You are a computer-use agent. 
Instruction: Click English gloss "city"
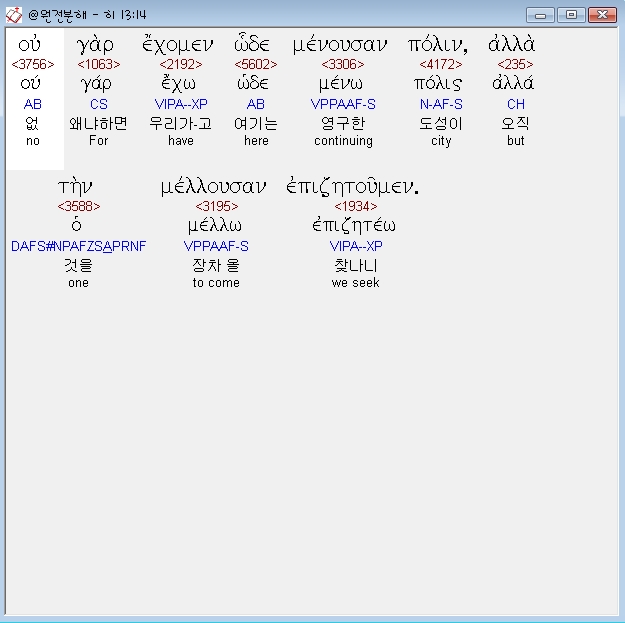pyautogui.click(x=441, y=141)
